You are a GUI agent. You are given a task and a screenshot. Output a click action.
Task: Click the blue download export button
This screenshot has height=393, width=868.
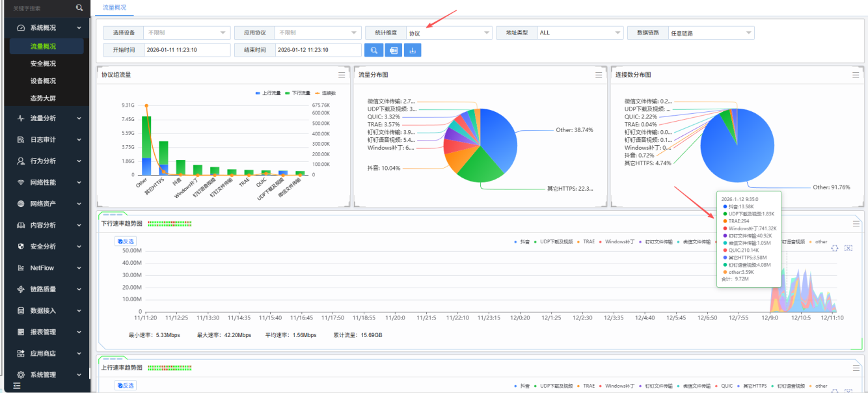click(412, 50)
